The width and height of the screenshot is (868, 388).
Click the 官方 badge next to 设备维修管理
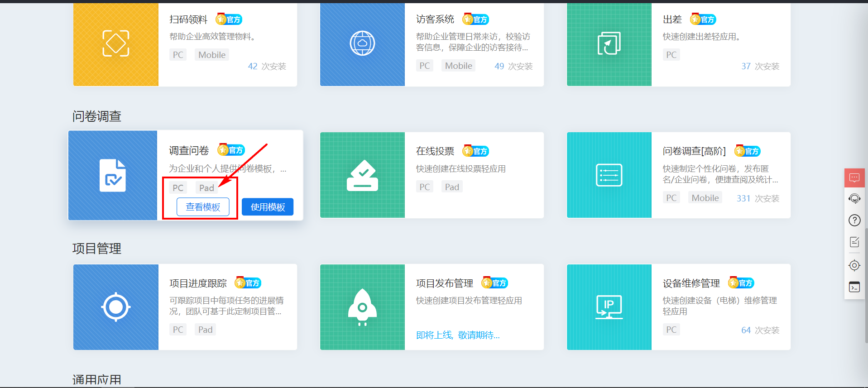point(741,283)
